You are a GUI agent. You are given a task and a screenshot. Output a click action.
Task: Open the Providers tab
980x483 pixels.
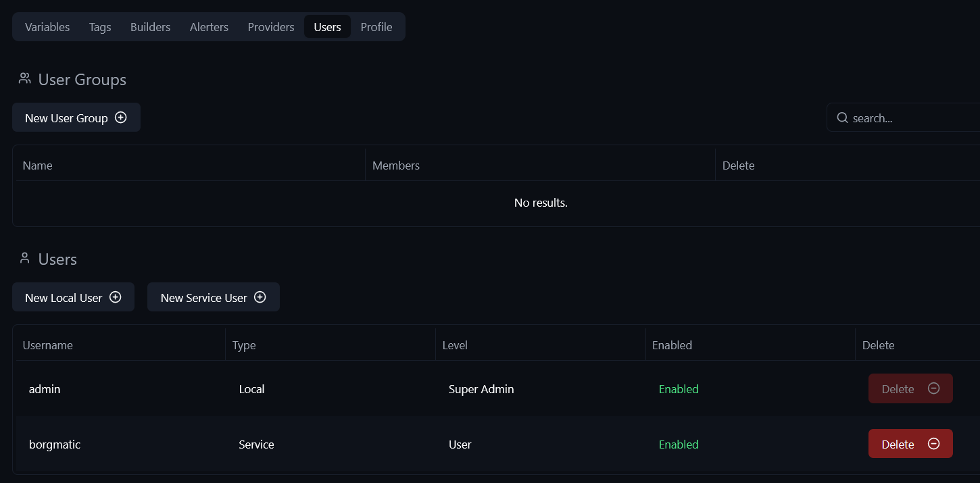271,27
